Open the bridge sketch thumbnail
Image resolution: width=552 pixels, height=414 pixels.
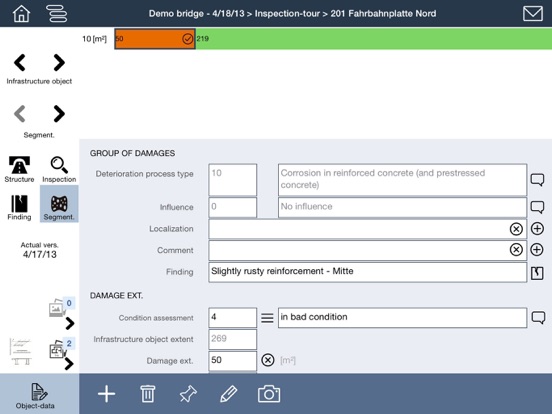tap(21, 351)
